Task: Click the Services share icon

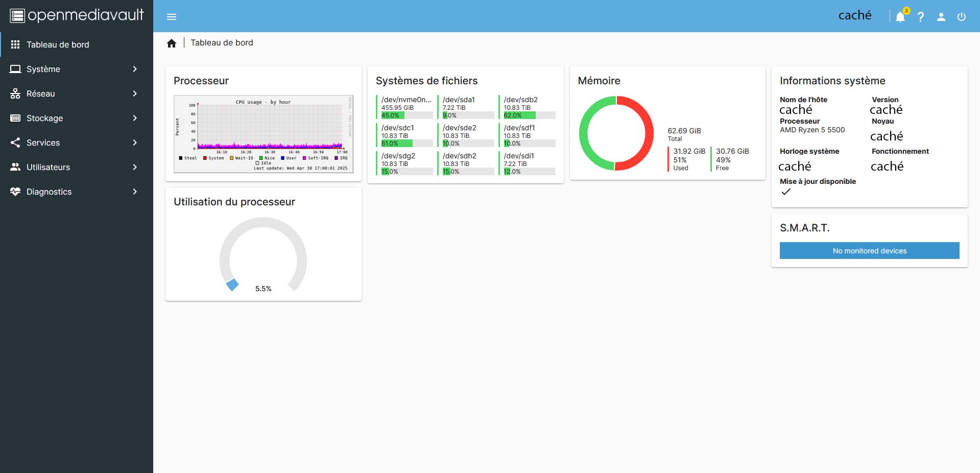Action: coord(15,143)
